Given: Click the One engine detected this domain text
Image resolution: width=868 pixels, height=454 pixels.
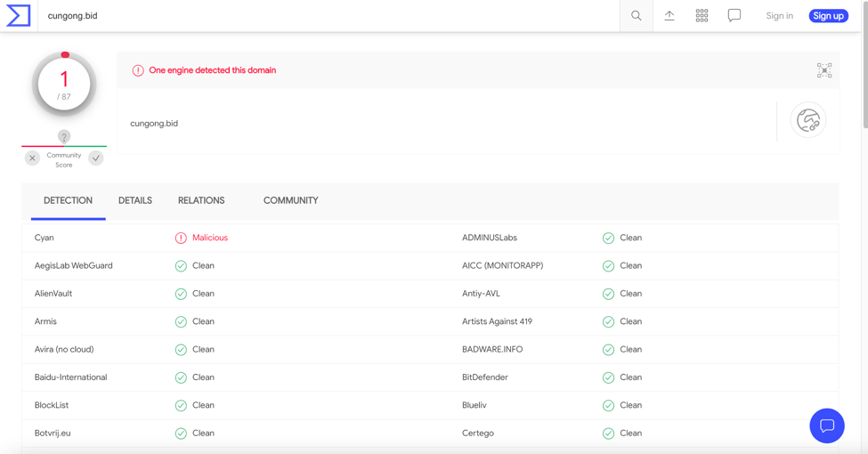Looking at the screenshot, I should [x=213, y=70].
